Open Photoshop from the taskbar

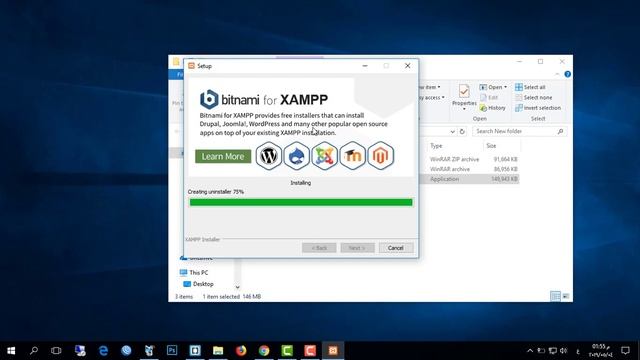click(172, 350)
